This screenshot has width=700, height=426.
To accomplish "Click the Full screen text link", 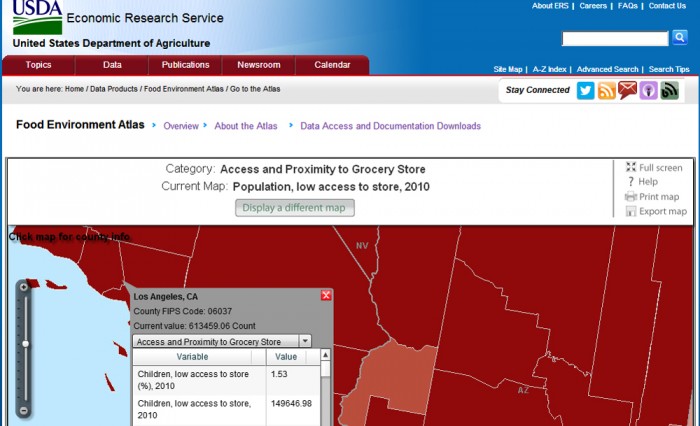I will pyautogui.click(x=661, y=168).
